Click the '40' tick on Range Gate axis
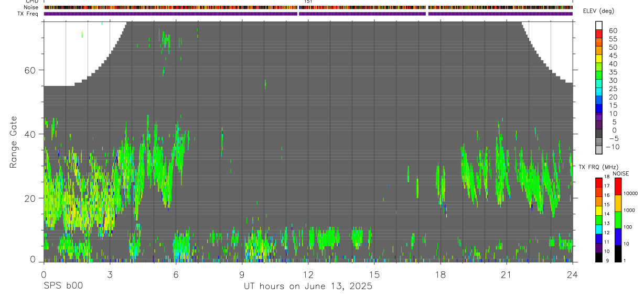Viewport: 644px width, 297px height. [x=31, y=134]
